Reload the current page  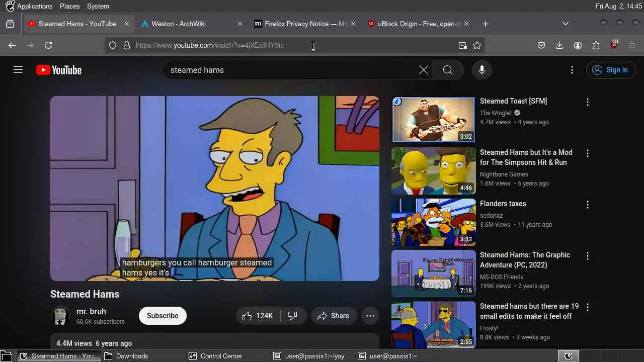[x=48, y=45]
